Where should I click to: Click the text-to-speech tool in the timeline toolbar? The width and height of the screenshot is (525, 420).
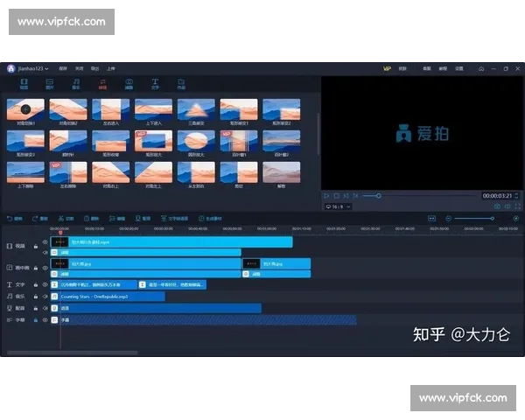(174, 219)
